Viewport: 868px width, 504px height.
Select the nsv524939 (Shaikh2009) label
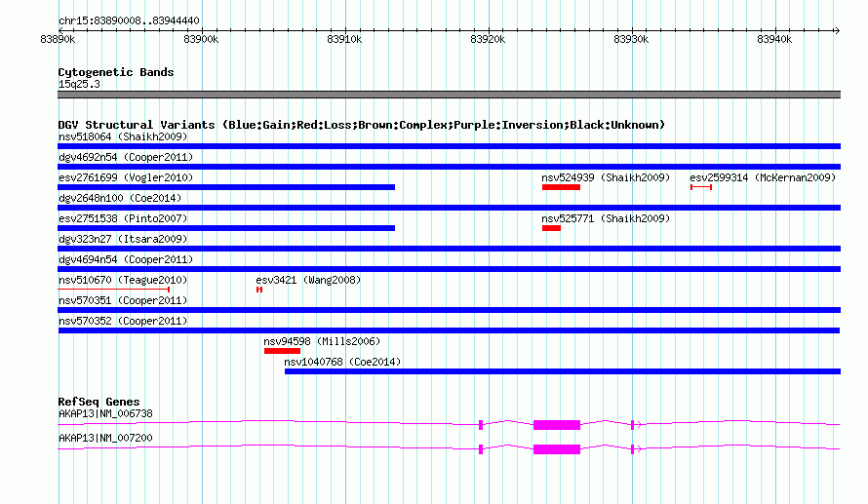(x=606, y=177)
